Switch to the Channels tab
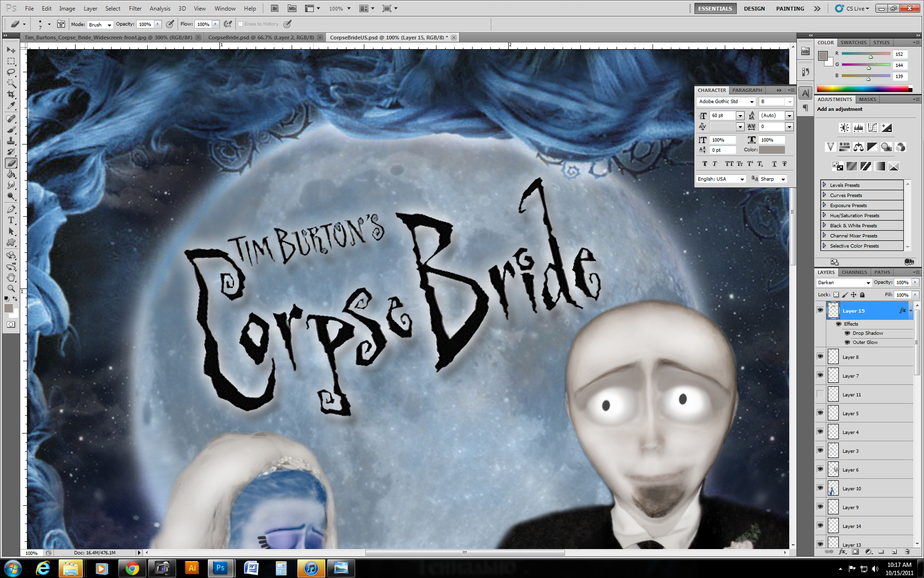This screenshot has height=578, width=924. tap(854, 273)
